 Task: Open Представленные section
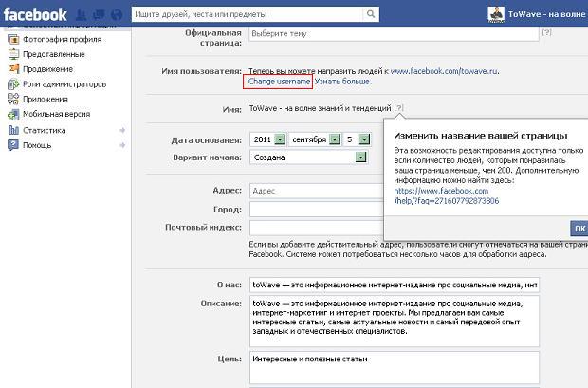[54, 54]
